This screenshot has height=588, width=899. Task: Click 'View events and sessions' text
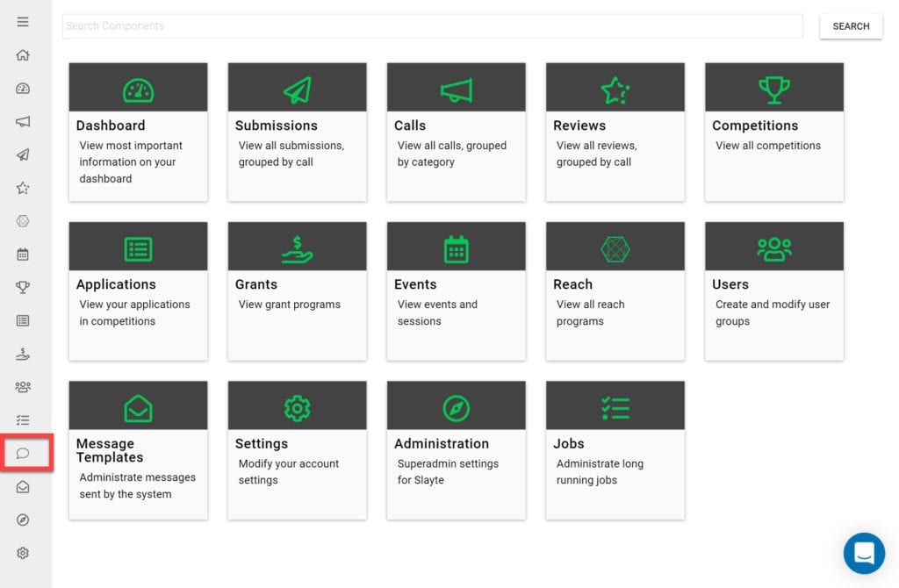click(x=437, y=313)
